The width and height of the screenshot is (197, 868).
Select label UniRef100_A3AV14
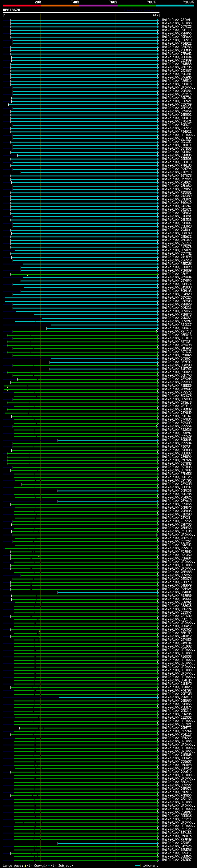[176, 274]
